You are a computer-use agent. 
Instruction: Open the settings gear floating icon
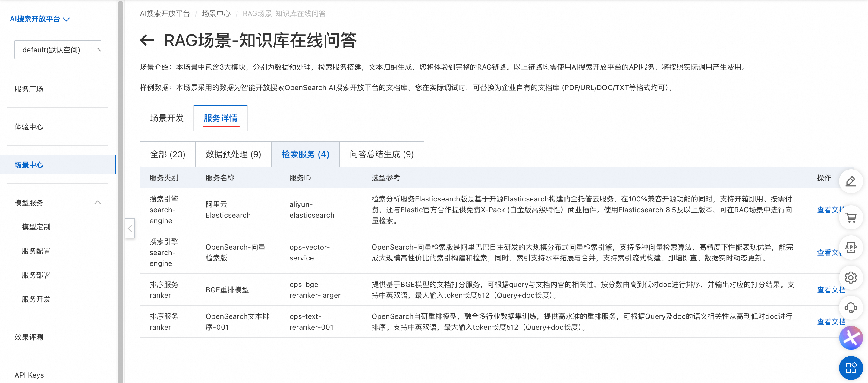[851, 278]
